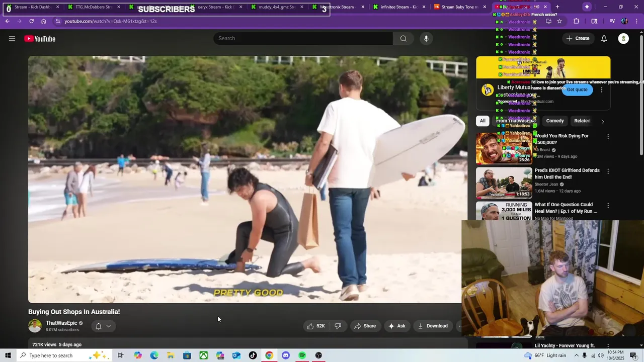Image resolution: width=644 pixels, height=362 pixels.
Task: Open ThatWasEpic channel avatar
Action: point(35,326)
